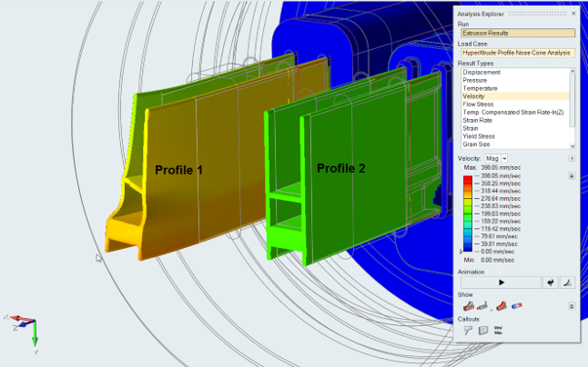
Task: Click the curve plot icon in Animation row
Action: pyautogui.click(x=568, y=282)
